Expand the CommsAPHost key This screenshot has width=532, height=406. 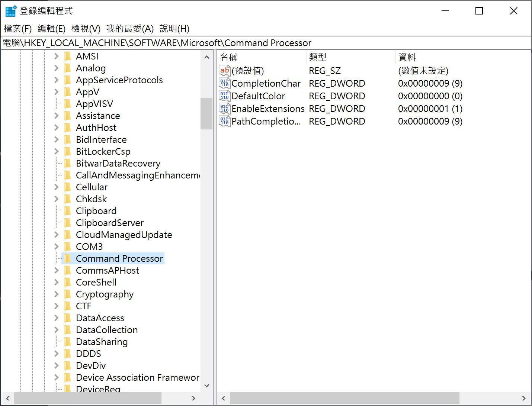tap(56, 270)
